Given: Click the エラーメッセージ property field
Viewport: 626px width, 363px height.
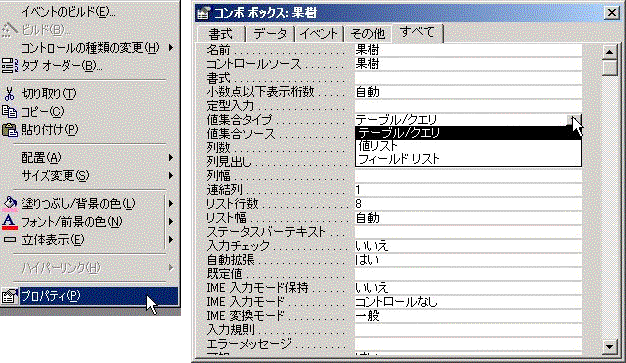Looking at the screenshot, I should [468, 343].
